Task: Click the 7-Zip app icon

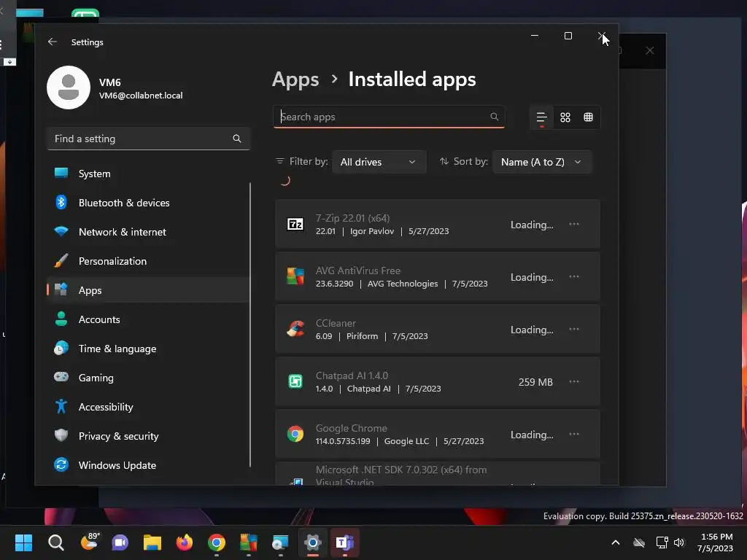Action: (x=295, y=224)
